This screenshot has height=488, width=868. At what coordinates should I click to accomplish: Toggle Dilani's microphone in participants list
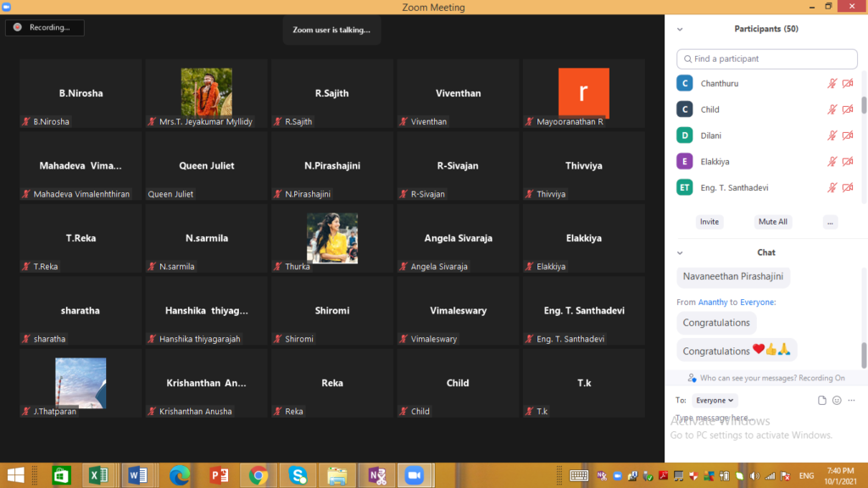[832, 135]
